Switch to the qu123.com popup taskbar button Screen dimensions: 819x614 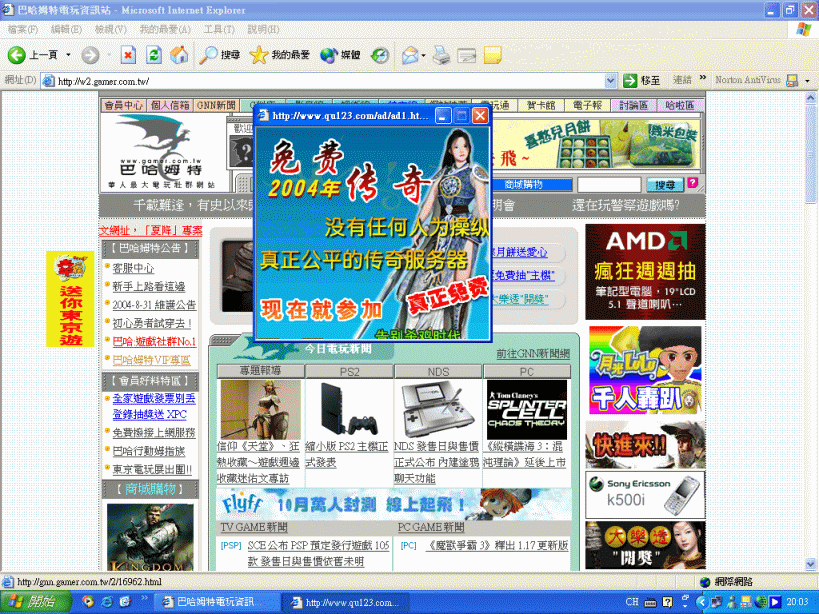coord(346,603)
